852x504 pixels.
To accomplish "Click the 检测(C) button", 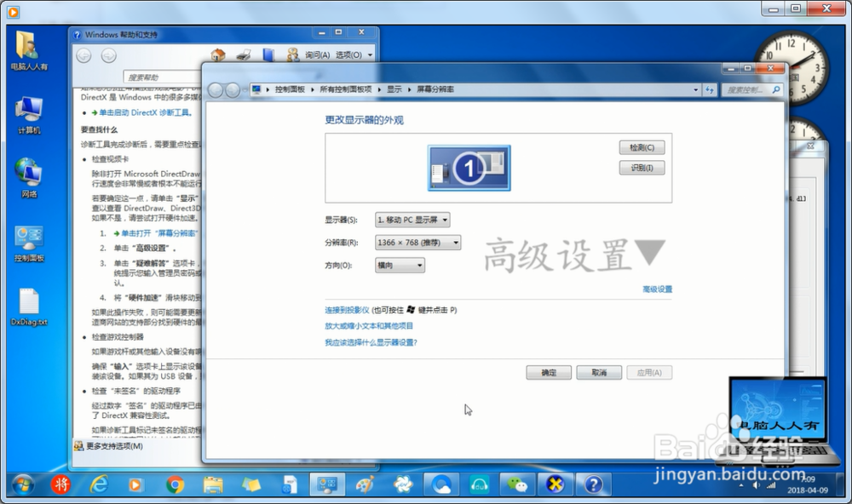I will tap(642, 147).
